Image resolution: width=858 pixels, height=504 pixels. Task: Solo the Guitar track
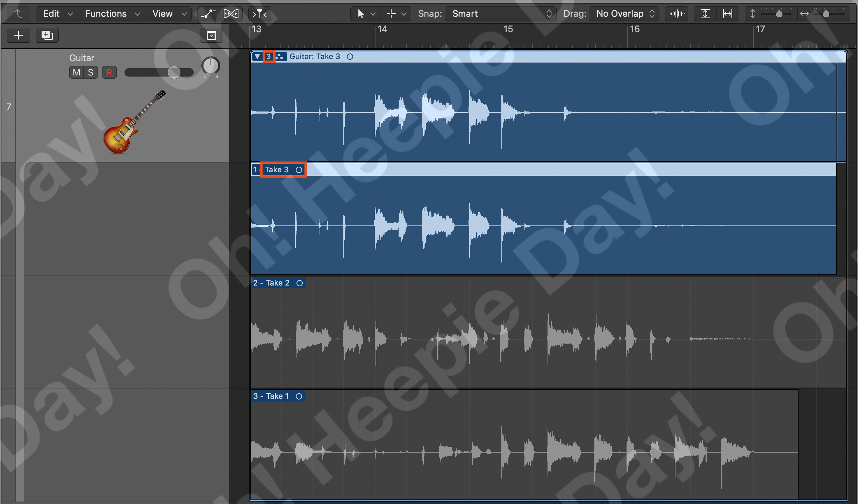pyautogui.click(x=91, y=72)
